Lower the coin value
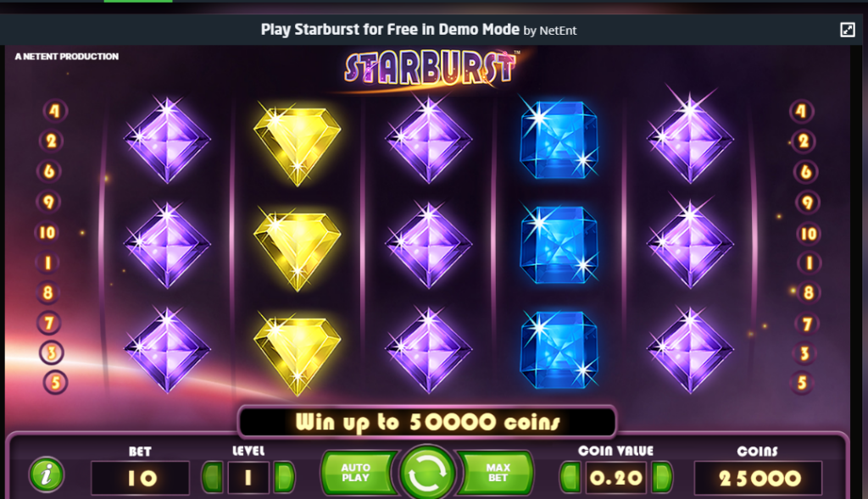This screenshot has width=868, height=499. pyautogui.click(x=570, y=477)
